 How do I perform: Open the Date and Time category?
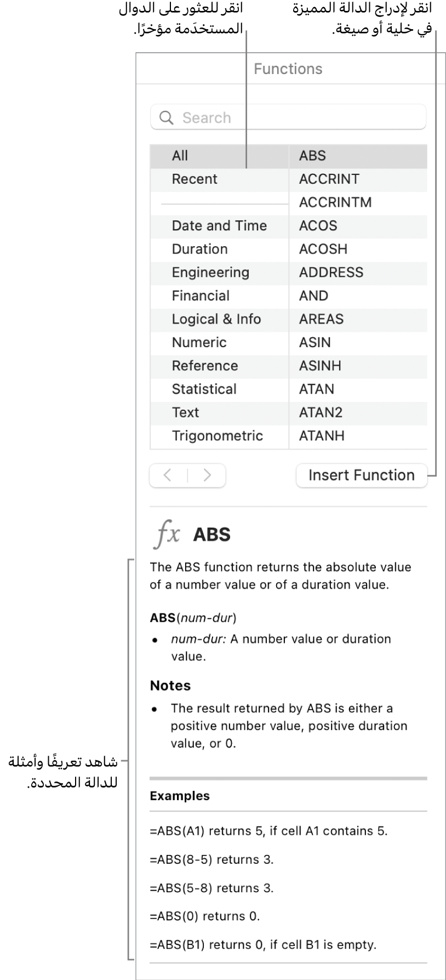[x=219, y=226]
